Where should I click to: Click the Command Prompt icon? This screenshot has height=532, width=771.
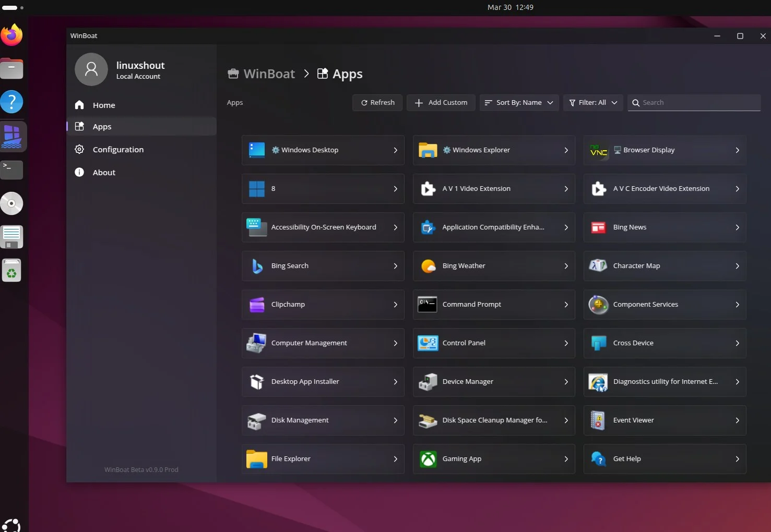point(428,305)
